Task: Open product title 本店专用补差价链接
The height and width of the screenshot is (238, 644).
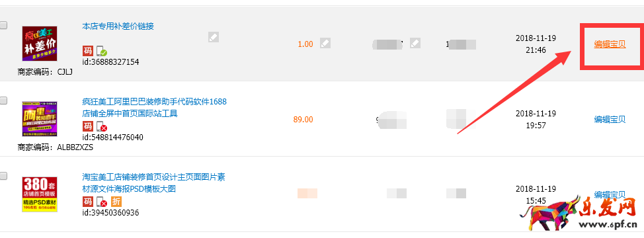Action: pos(118,26)
